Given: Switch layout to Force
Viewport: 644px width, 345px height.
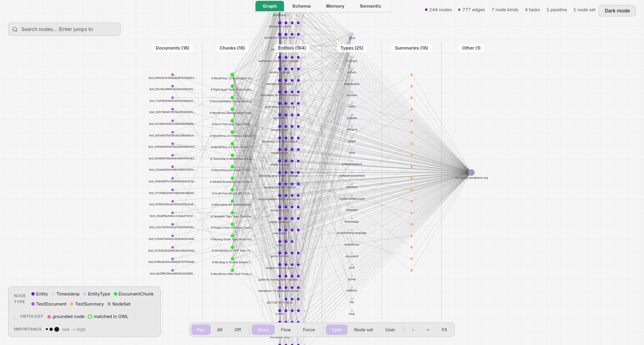Looking at the screenshot, I should (x=309, y=330).
